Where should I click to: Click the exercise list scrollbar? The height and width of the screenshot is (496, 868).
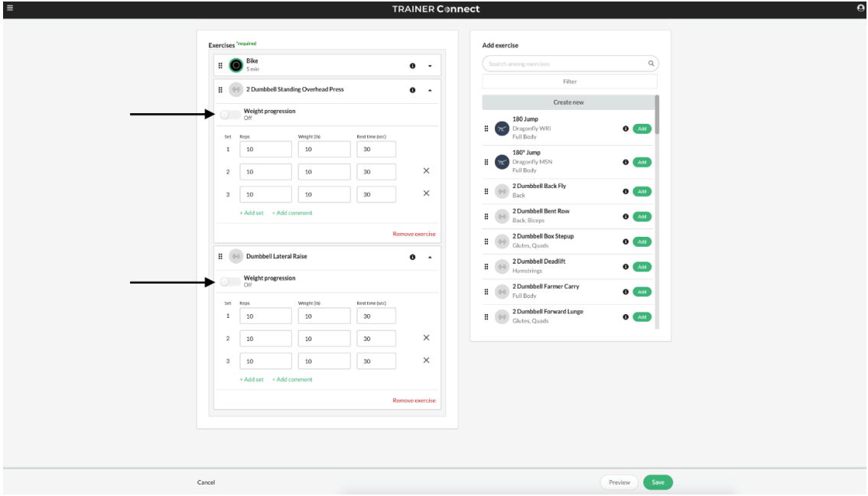[x=657, y=115]
